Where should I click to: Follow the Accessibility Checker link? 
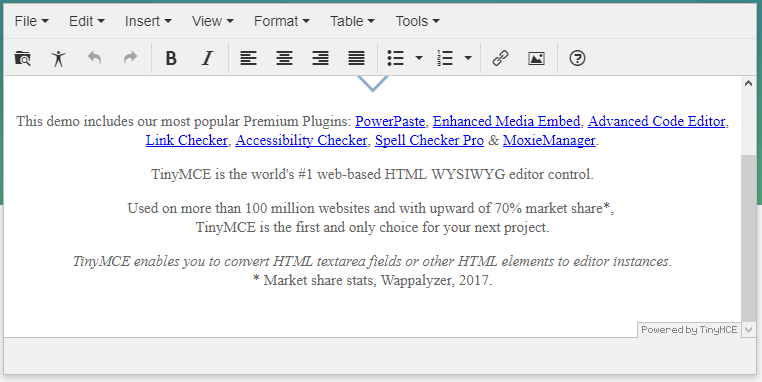[x=301, y=140]
